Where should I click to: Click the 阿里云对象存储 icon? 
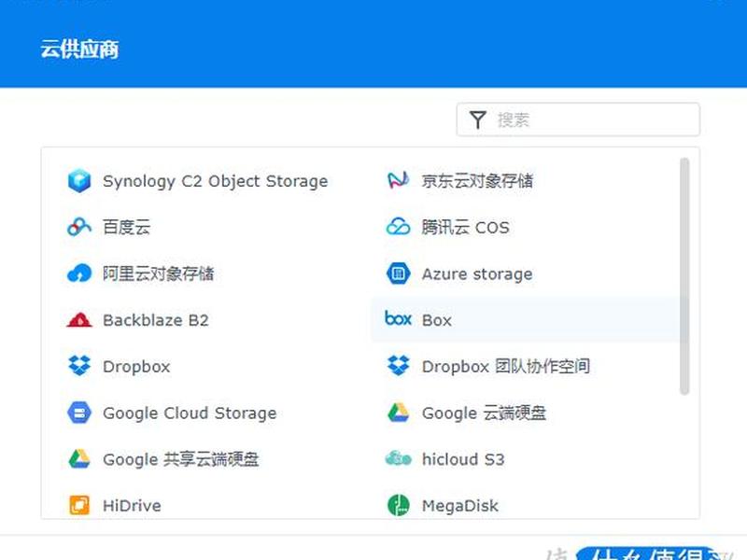click(79, 273)
